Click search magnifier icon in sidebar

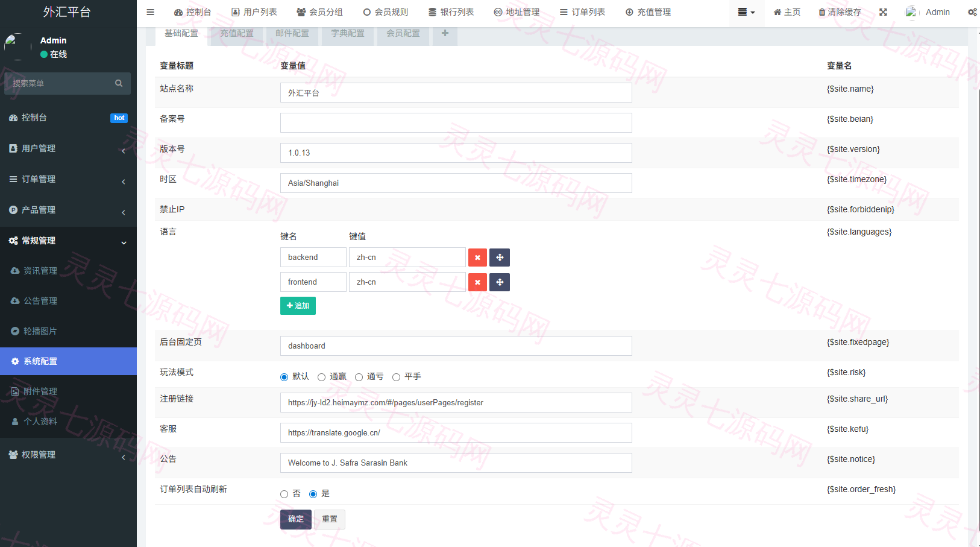pos(119,83)
